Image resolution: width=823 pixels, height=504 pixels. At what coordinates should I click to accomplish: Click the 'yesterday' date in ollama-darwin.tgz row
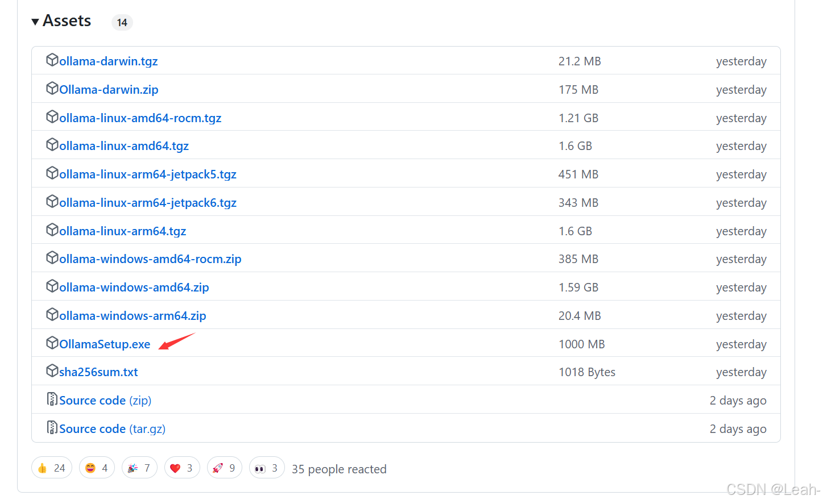741,61
